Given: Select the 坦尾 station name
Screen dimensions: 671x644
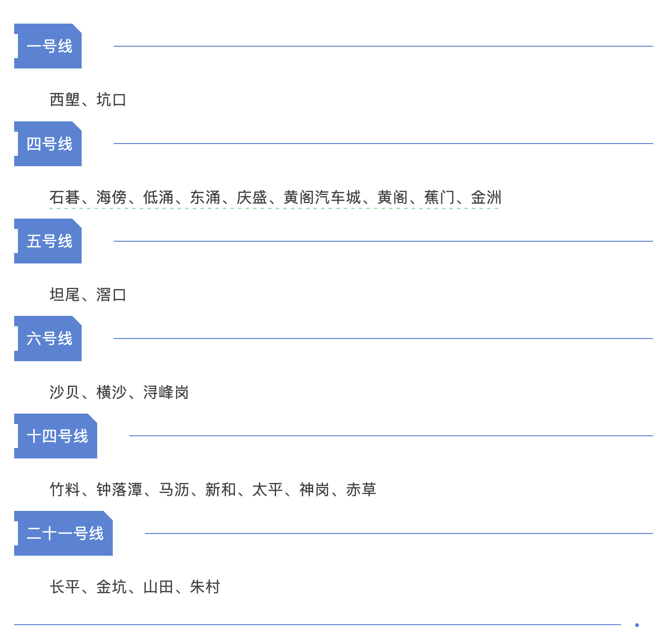Looking at the screenshot, I should tap(65, 295).
